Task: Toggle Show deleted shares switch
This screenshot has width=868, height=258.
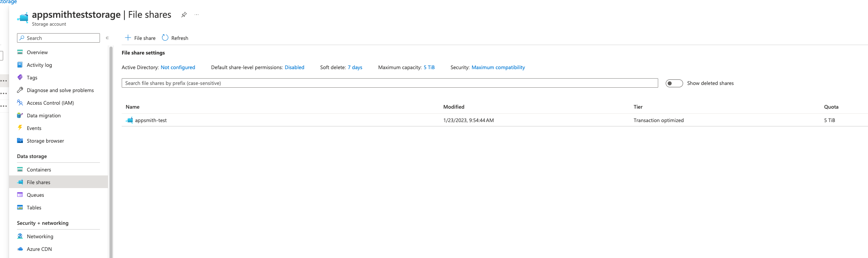Action: [674, 83]
